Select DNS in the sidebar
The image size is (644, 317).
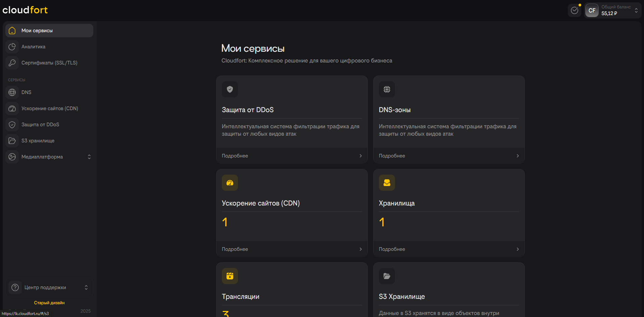click(26, 92)
